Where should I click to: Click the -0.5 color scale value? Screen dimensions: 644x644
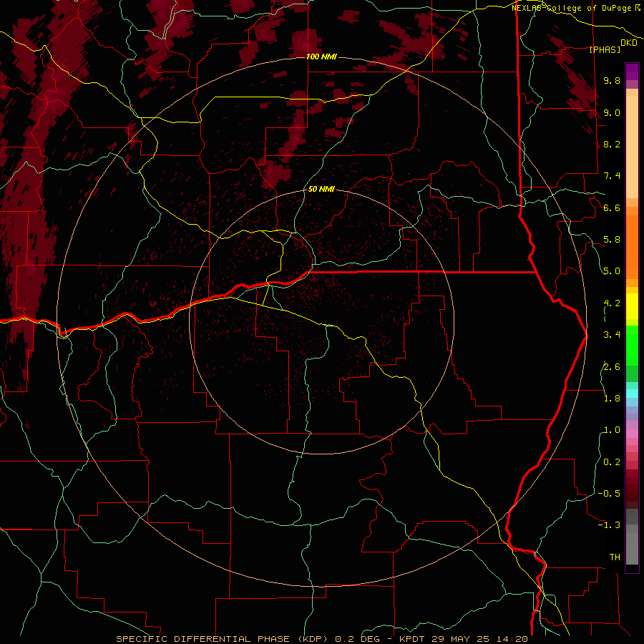coord(609,494)
